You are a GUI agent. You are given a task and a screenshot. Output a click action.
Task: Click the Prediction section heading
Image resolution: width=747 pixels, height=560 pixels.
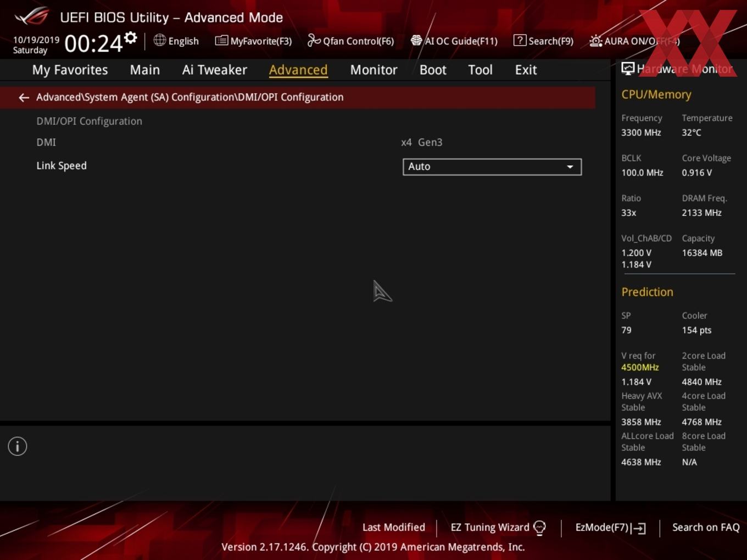coord(647,292)
